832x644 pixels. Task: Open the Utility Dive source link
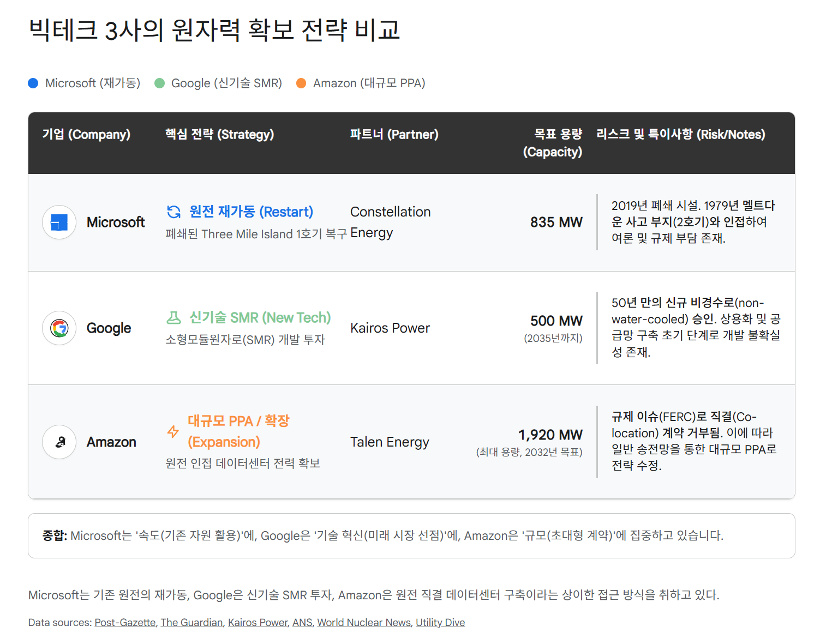[x=440, y=623]
